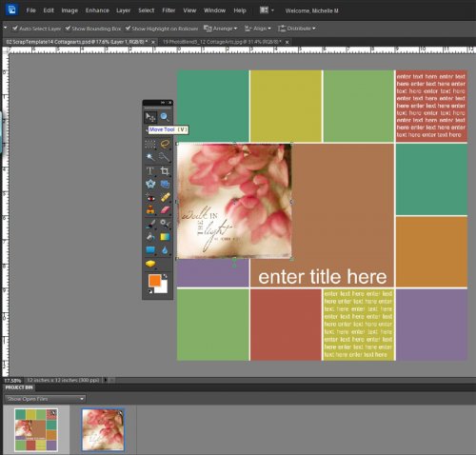Select the Red Eye Removal tool
The height and width of the screenshot is (455, 476).
point(150,198)
